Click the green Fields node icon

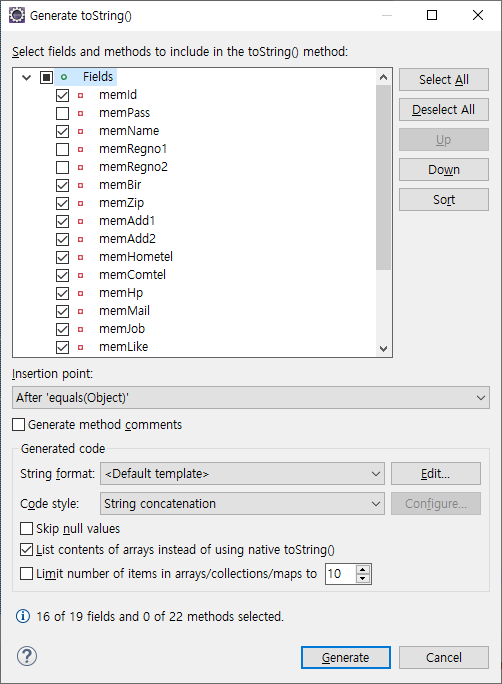click(x=64, y=77)
